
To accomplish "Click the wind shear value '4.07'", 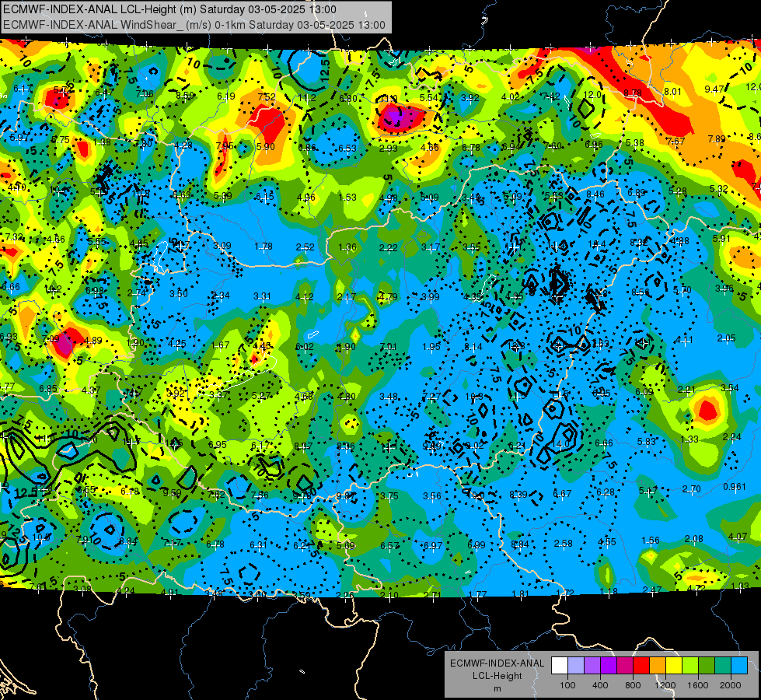I will click(738, 537).
